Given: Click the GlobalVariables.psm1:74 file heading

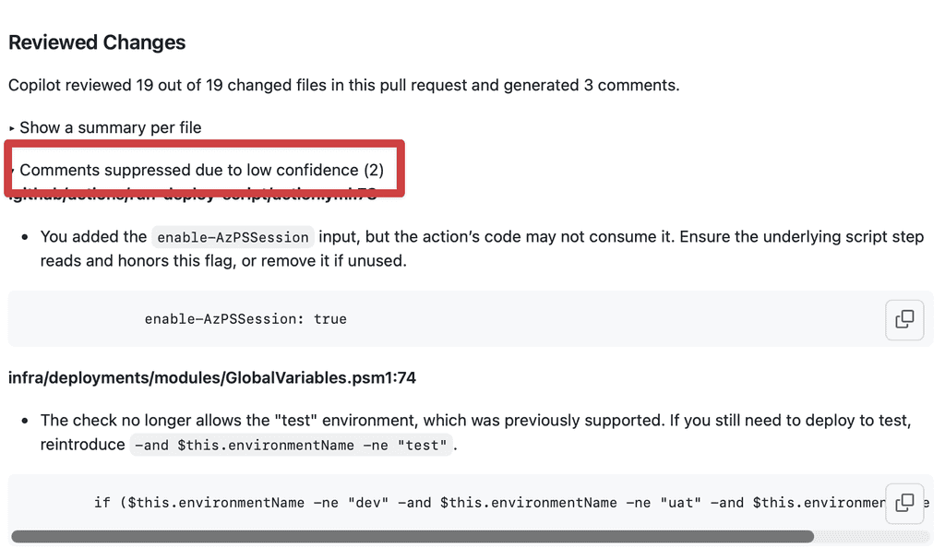Looking at the screenshot, I should click(x=211, y=377).
